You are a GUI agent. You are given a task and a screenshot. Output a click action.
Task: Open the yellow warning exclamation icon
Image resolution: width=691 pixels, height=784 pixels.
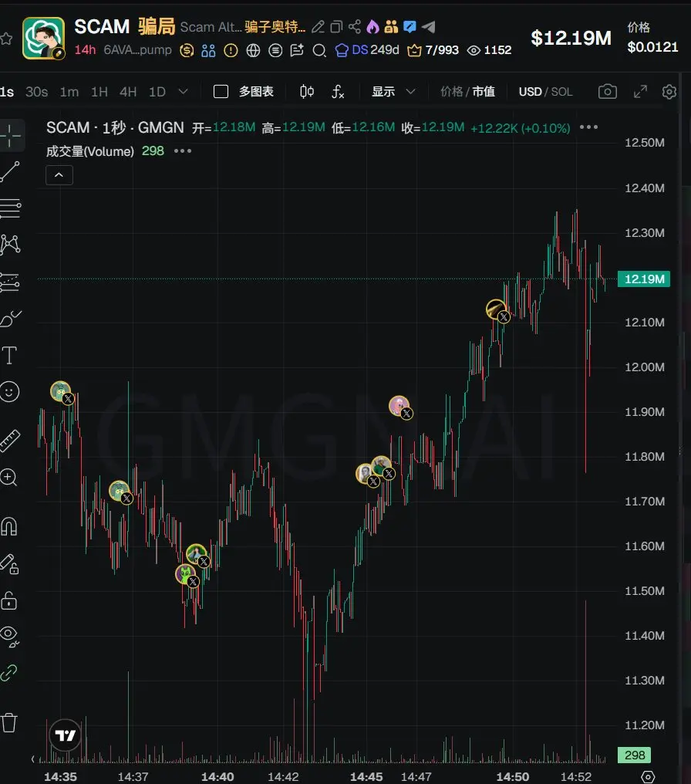point(231,50)
